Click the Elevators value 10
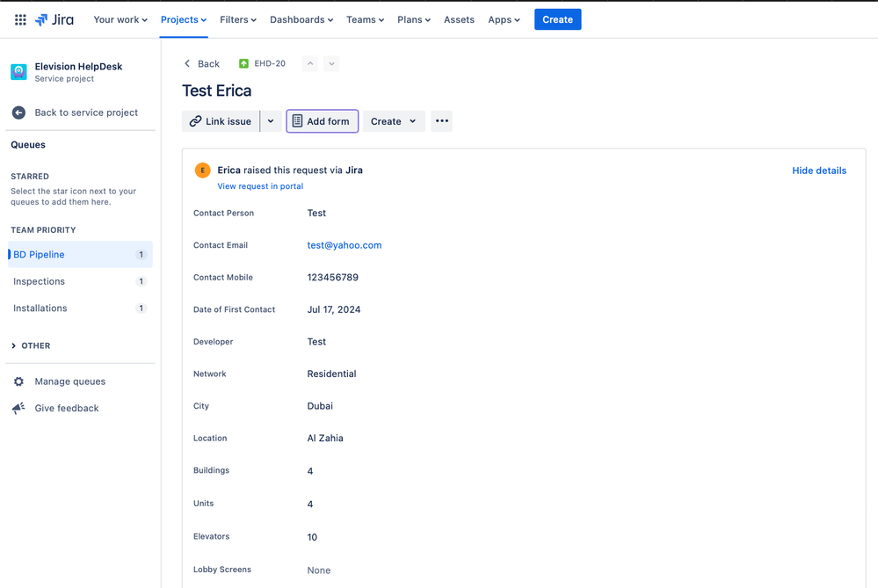878x588 pixels. click(x=312, y=537)
